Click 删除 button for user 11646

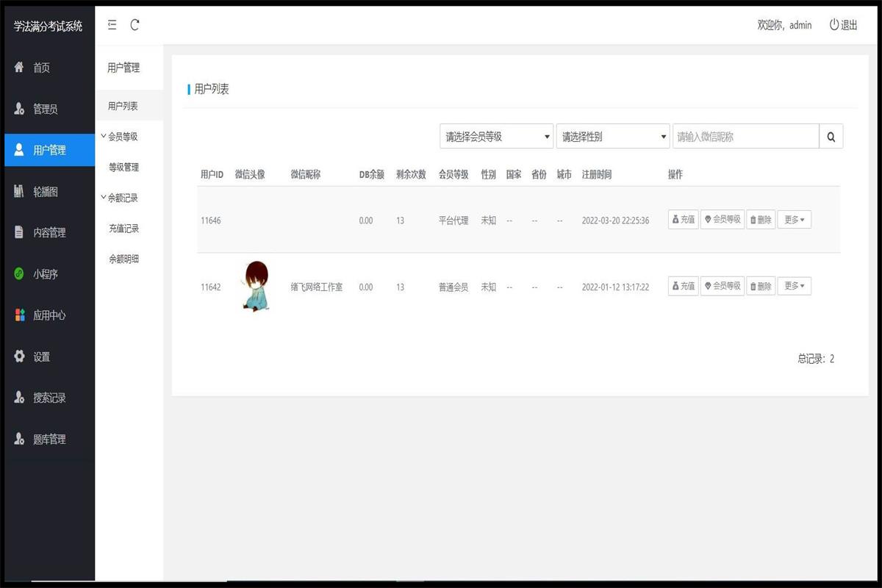pyautogui.click(x=761, y=220)
